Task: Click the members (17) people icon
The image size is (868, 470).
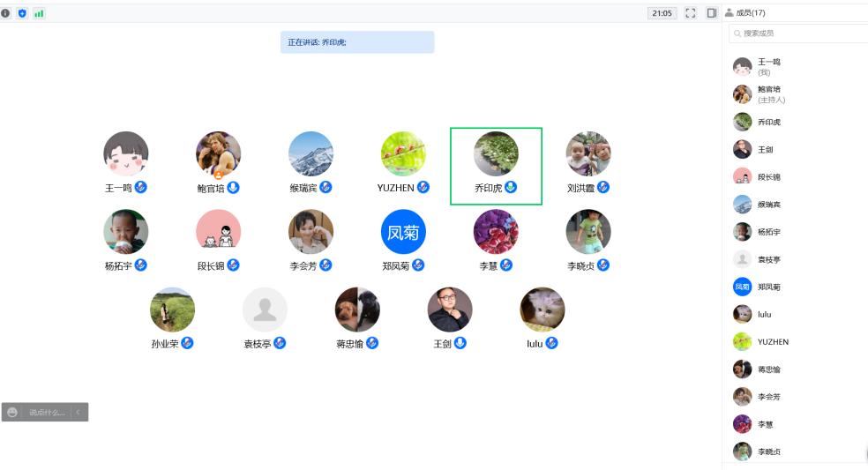Action: coord(729,12)
